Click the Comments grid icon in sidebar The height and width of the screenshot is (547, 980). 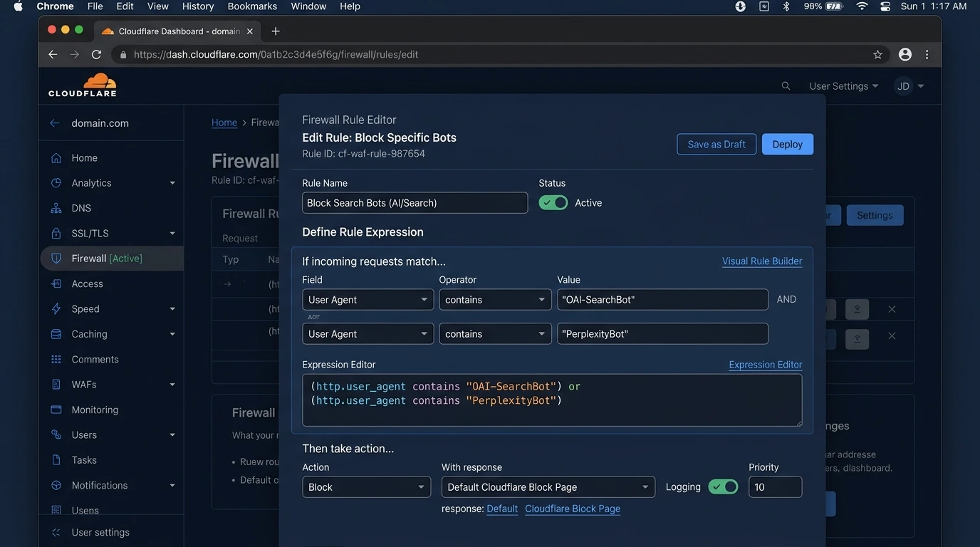(56, 360)
